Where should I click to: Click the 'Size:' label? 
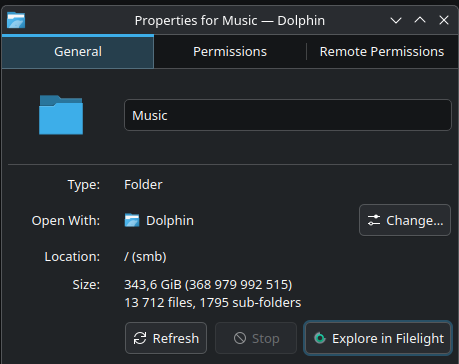(86, 285)
